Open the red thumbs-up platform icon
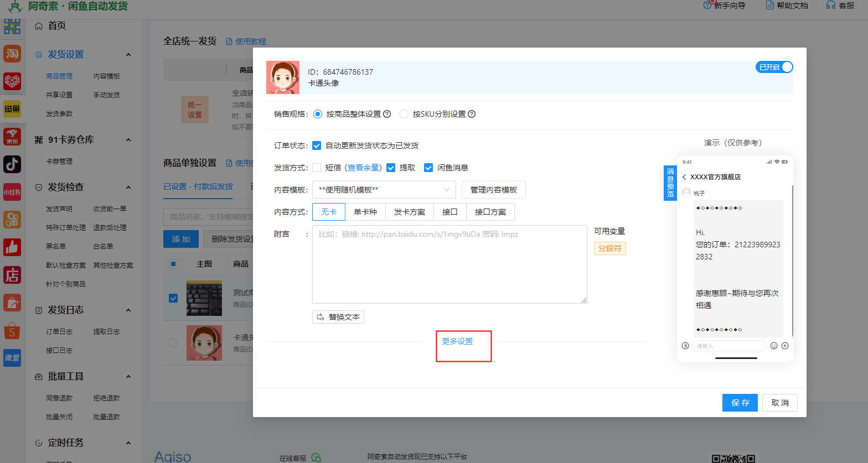Image resolution: width=868 pixels, height=463 pixels. click(12, 247)
